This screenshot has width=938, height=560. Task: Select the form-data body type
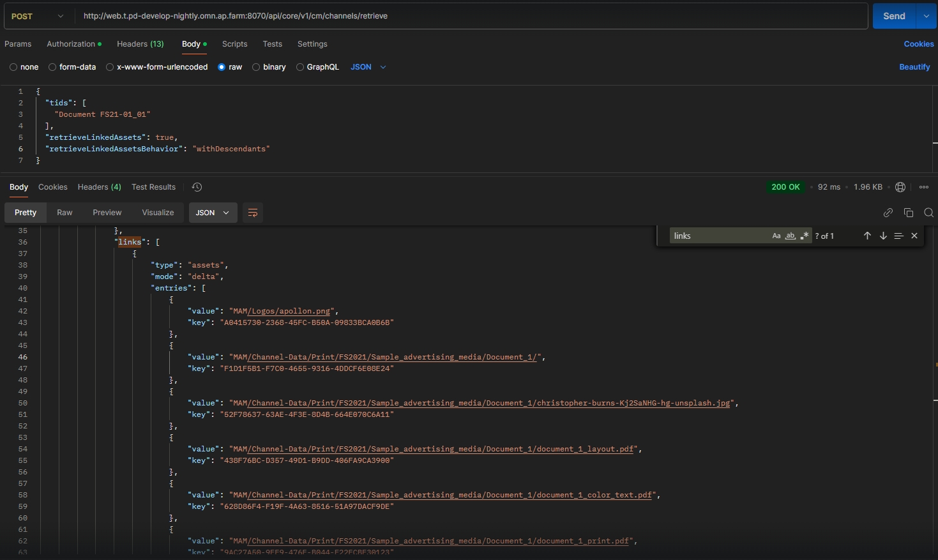(72, 67)
